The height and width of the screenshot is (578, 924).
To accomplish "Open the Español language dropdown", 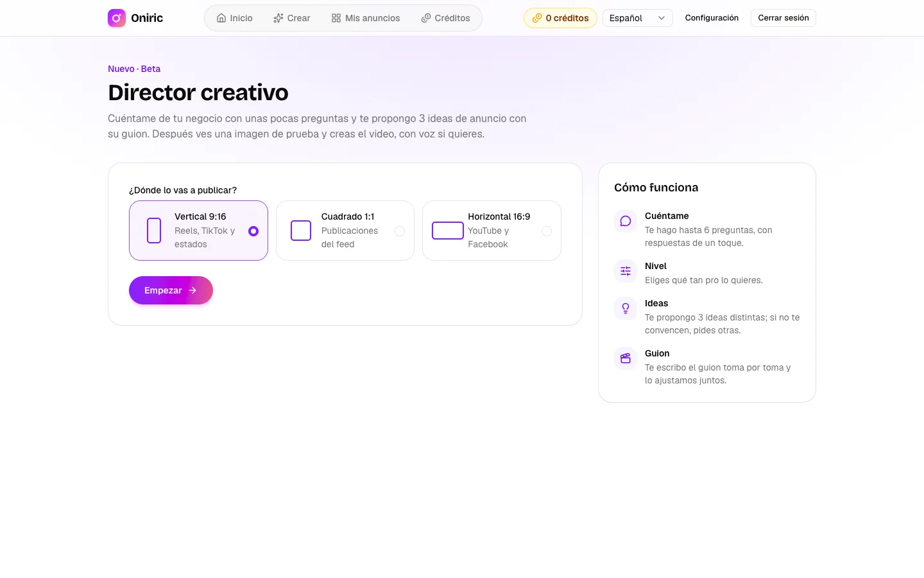I will (x=638, y=18).
